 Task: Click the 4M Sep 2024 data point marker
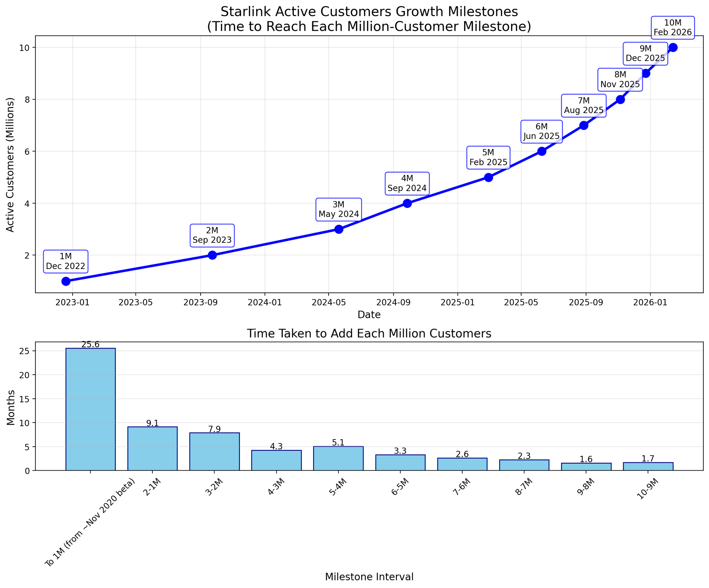tap(407, 203)
